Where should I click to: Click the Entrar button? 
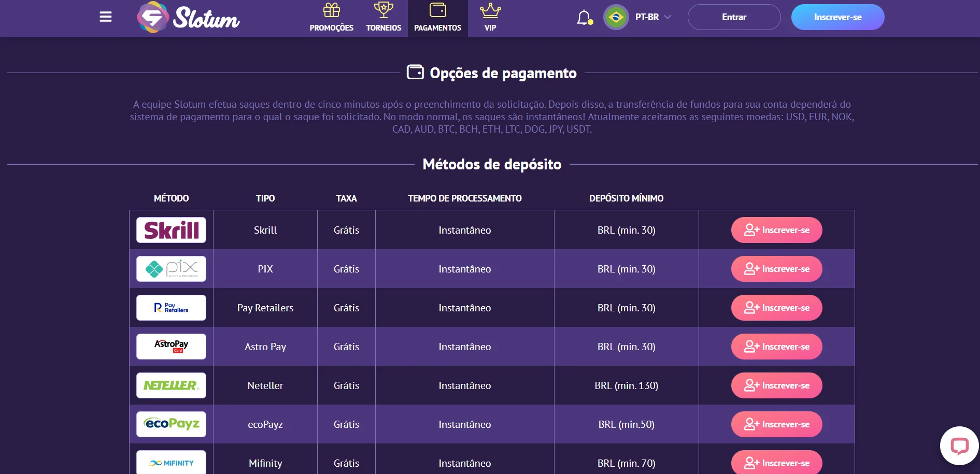[734, 17]
